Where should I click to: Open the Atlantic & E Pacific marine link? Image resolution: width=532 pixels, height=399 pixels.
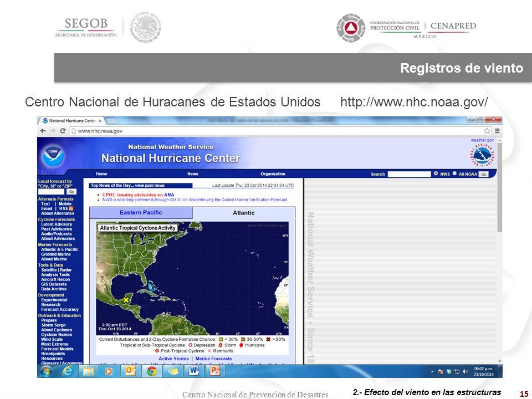point(60,249)
